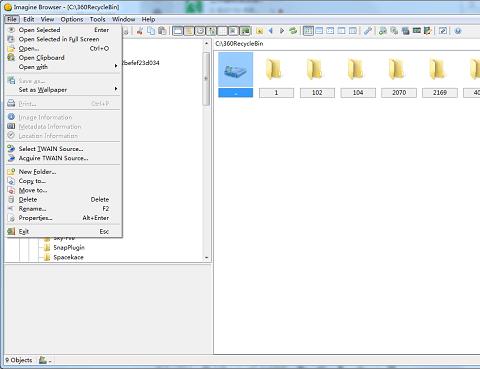This screenshot has height=369, width=480.
Task: Choose Exit in the File menu
Action: click(x=63, y=231)
